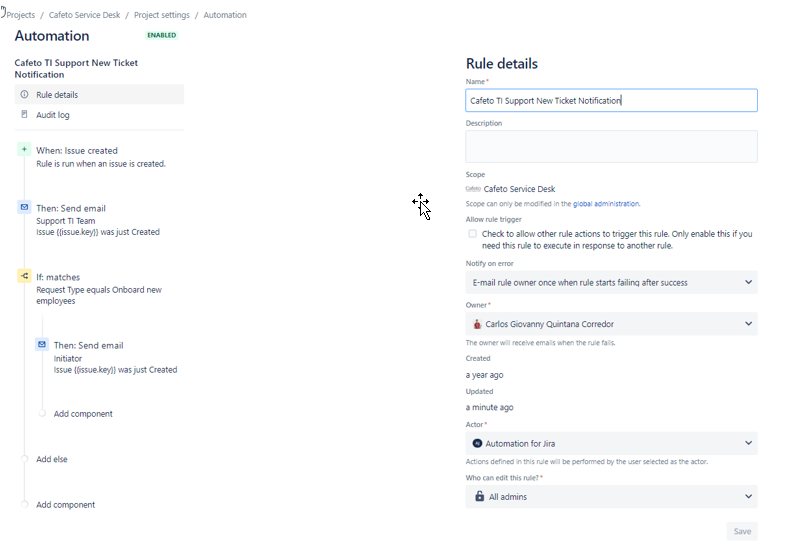Click the Initiator send email action icon
The width and height of the screenshot is (807, 543).
(x=42, y=344)
